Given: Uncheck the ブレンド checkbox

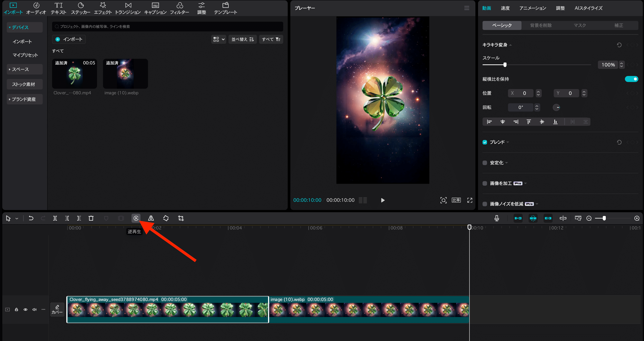Looking at the screenshot, I should (x=485, y=142).
